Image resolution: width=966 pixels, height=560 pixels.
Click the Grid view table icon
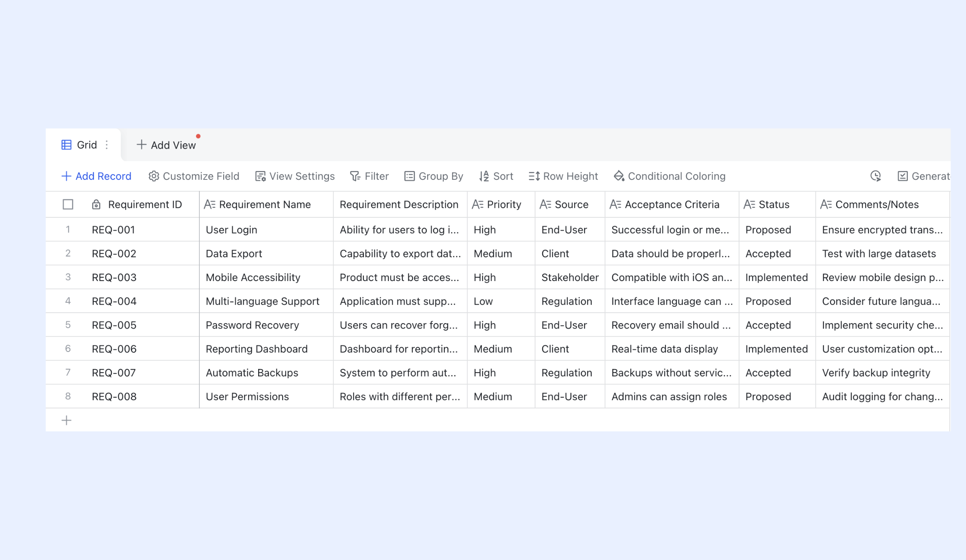(x=67, y=145)
